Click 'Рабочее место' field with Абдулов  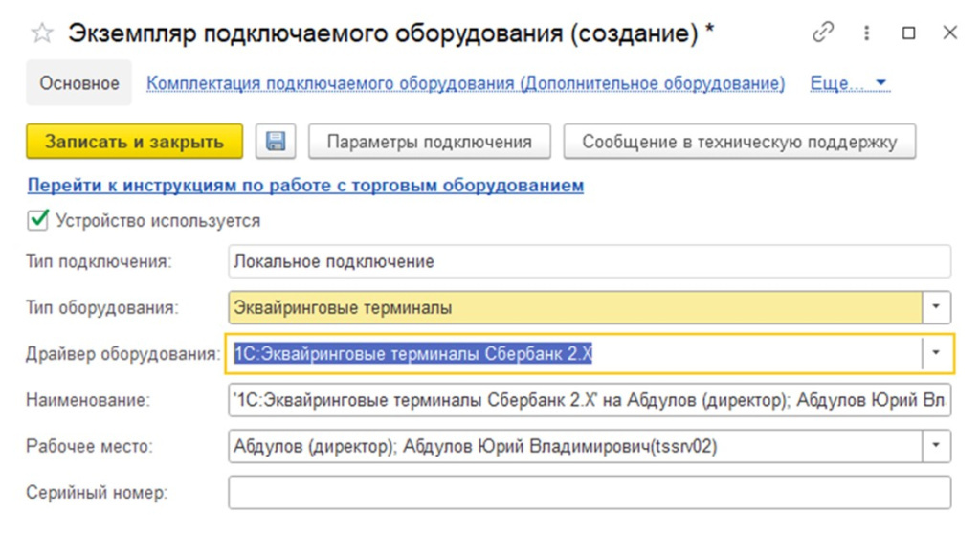tap(575, 446)
